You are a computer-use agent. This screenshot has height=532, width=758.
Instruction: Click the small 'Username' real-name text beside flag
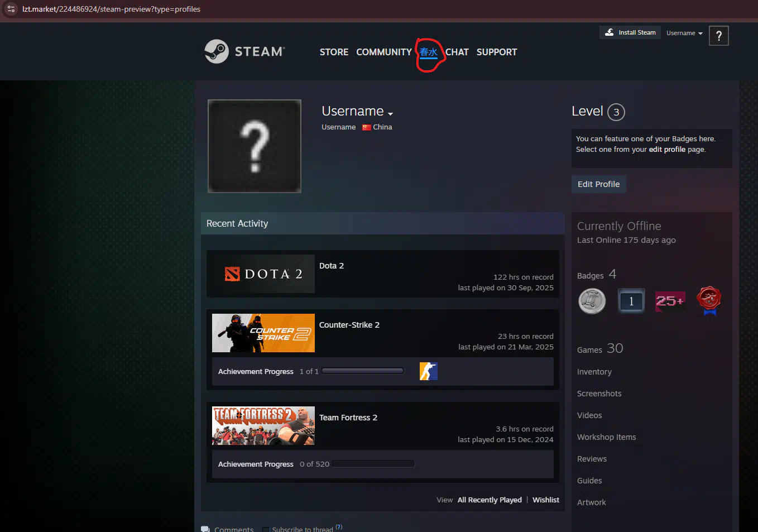pyautogui.click(x=339, y=127)
